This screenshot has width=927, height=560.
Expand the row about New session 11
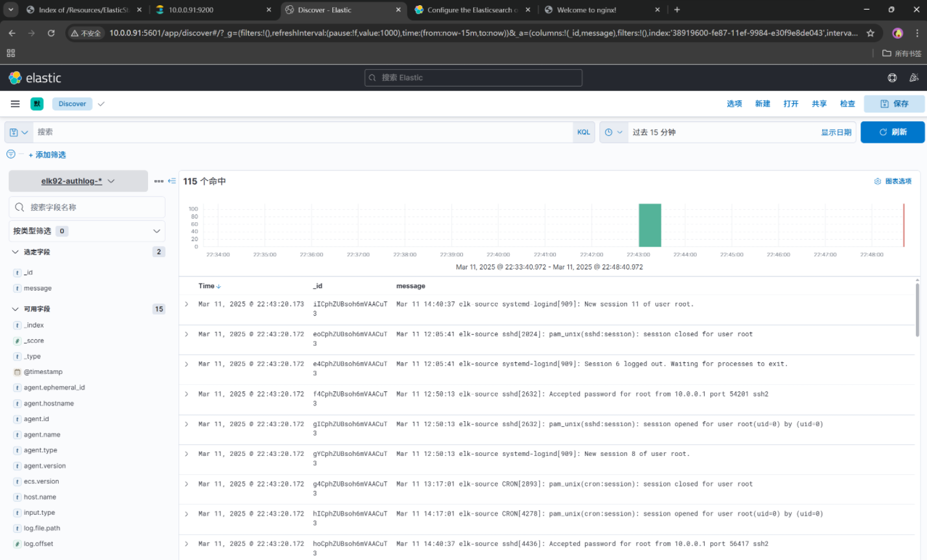click(187, 304)
